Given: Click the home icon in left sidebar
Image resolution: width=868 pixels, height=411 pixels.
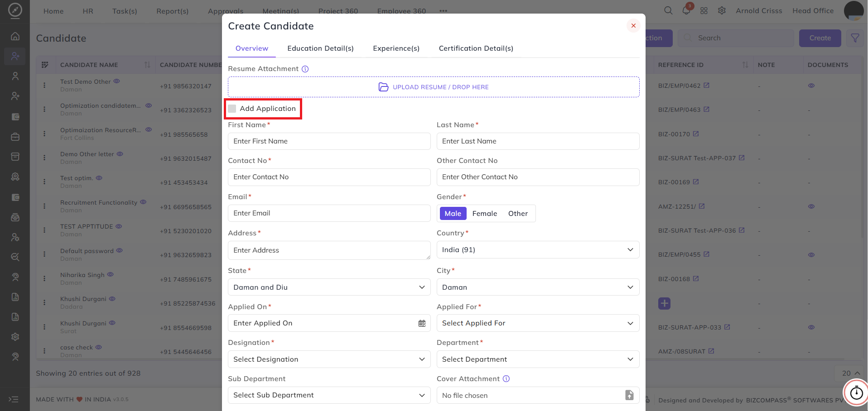Looking at the screenshot, I should (x=15, y=36).
